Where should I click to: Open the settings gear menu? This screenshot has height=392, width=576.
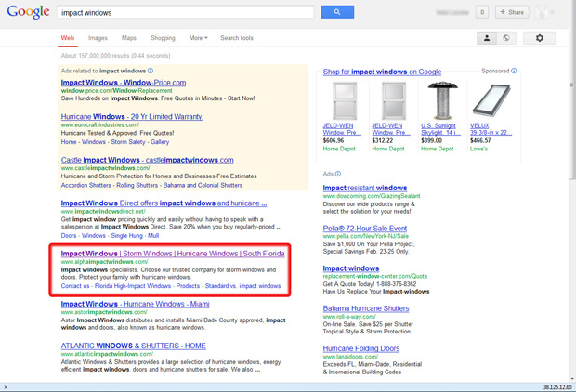[x=540, y=38]
